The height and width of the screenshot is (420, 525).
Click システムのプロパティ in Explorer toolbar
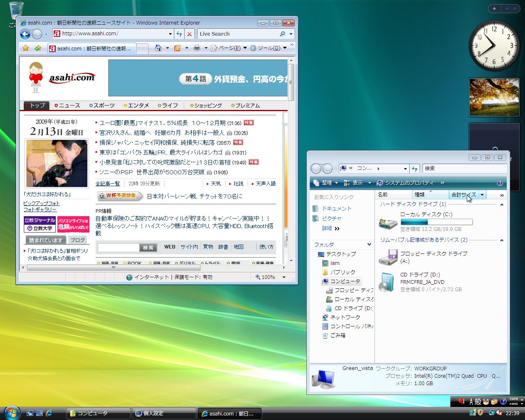[x=405, y=183]
